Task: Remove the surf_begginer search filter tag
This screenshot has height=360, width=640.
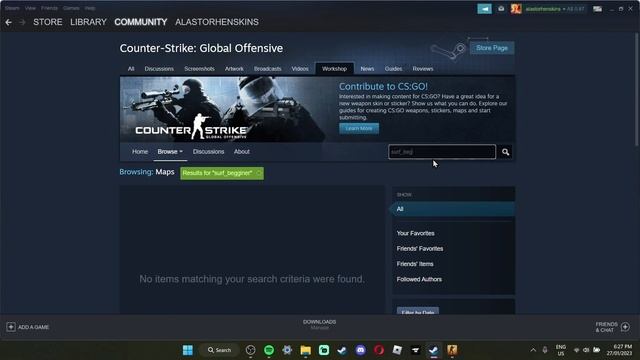Action: click(x=259, y=173)
